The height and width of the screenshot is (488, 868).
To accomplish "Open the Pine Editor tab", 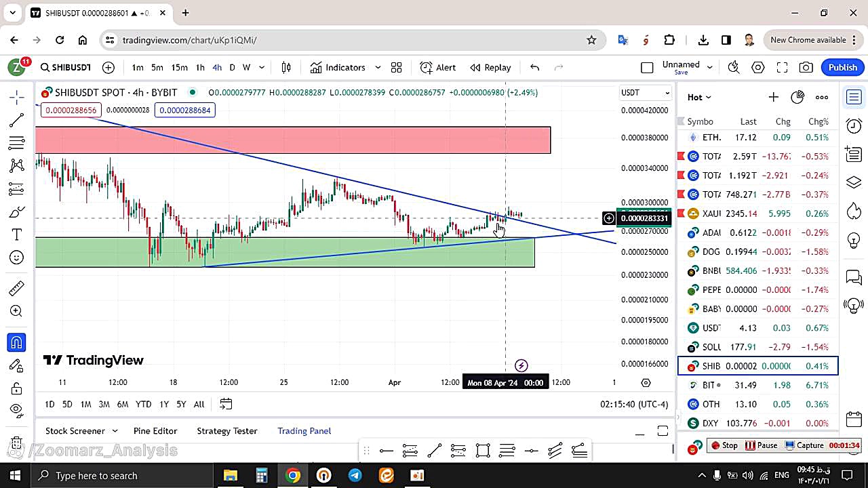I will pos(155,431).
